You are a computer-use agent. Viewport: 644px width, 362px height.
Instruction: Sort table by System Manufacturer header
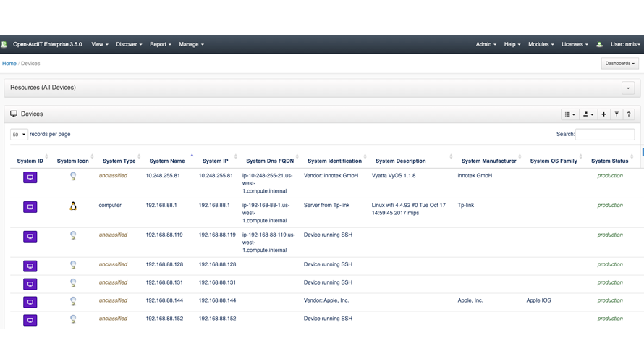pyautogui.click(x=488, y=161)
